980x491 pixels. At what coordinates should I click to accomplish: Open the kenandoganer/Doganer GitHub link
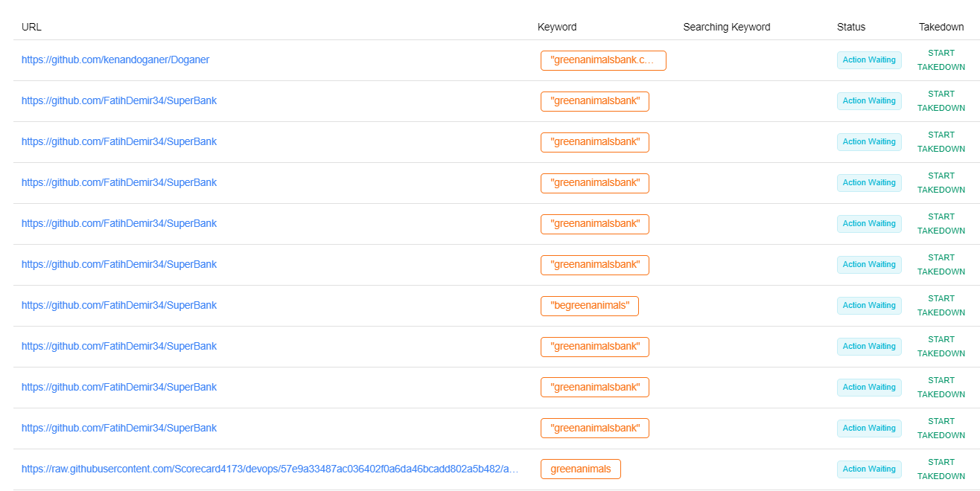(115, 60)
